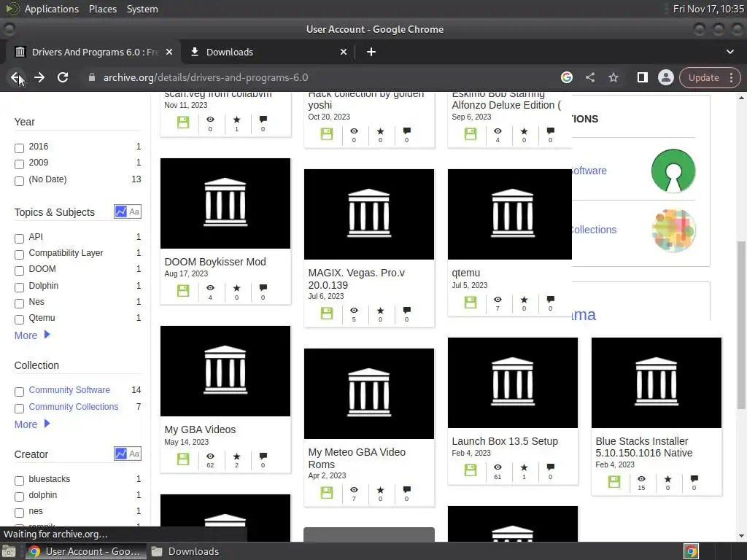Enable Compatibility Layer topic filter

[19, 254]
